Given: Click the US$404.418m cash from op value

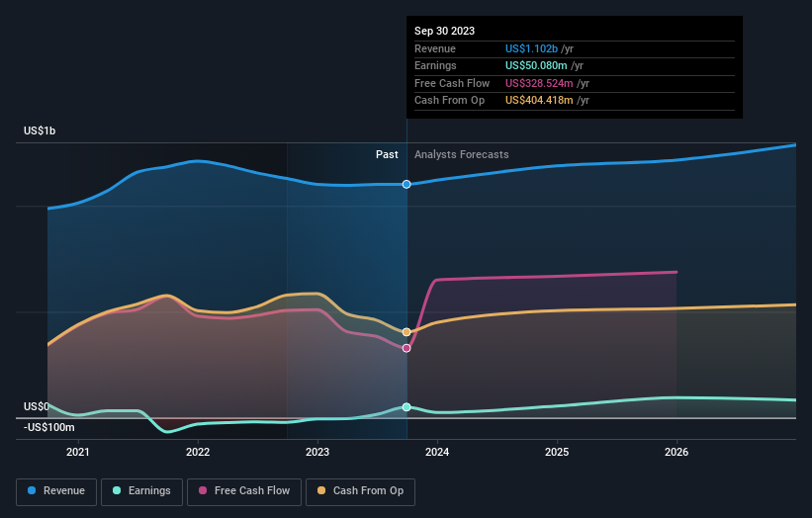Looking at the screenshot, I should pos(539,101).
